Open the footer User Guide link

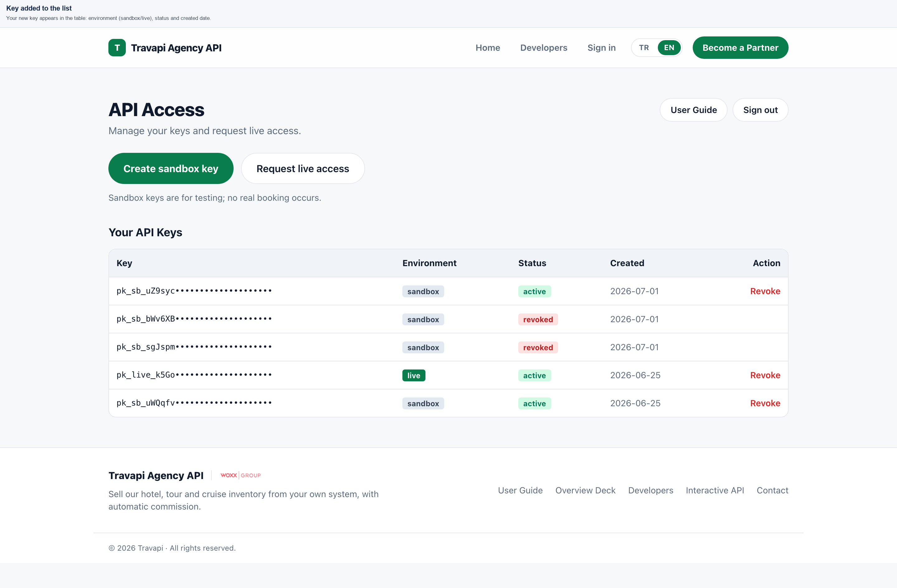(x=520, y=491)
